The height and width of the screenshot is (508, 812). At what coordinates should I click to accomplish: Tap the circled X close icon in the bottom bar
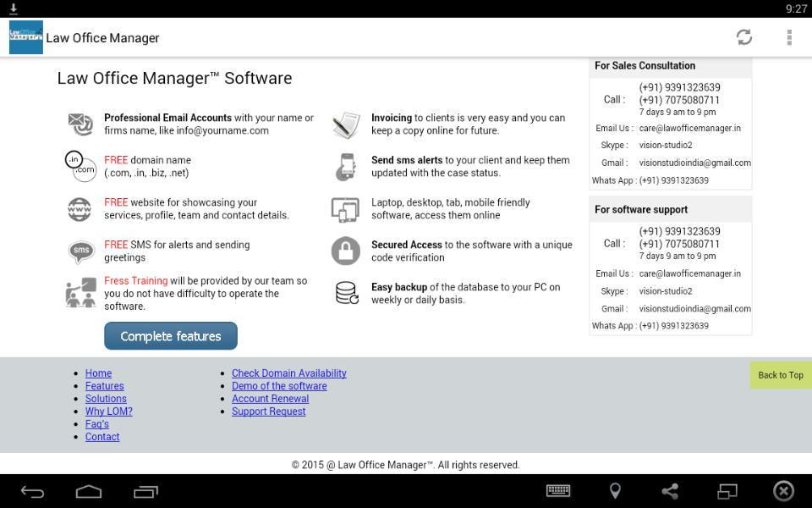(783, 491)
